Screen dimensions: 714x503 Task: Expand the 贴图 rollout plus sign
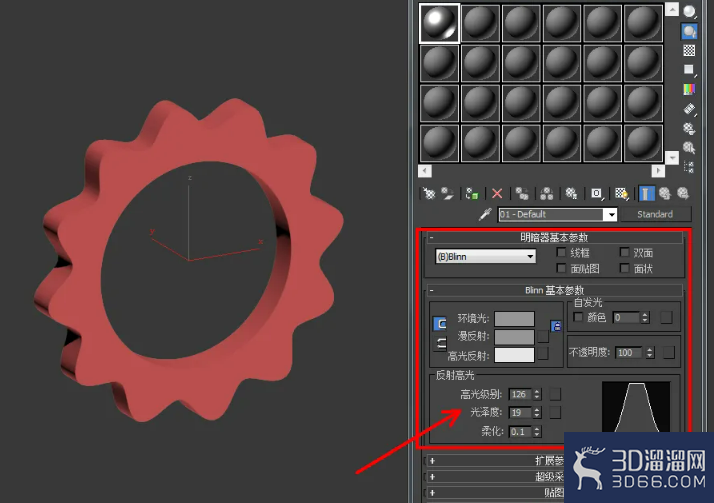click(x=432, y=493)
